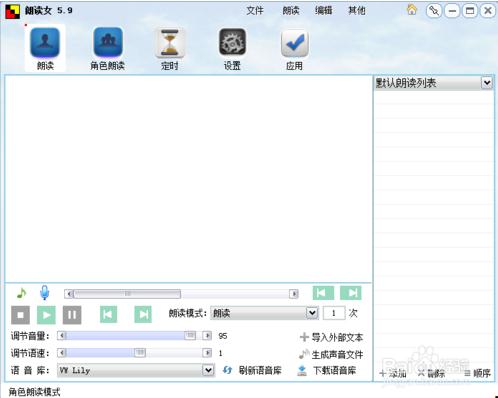Click the note icon of 生成声音文件
The width and height of the screenshot is (498, 398).
304,354
